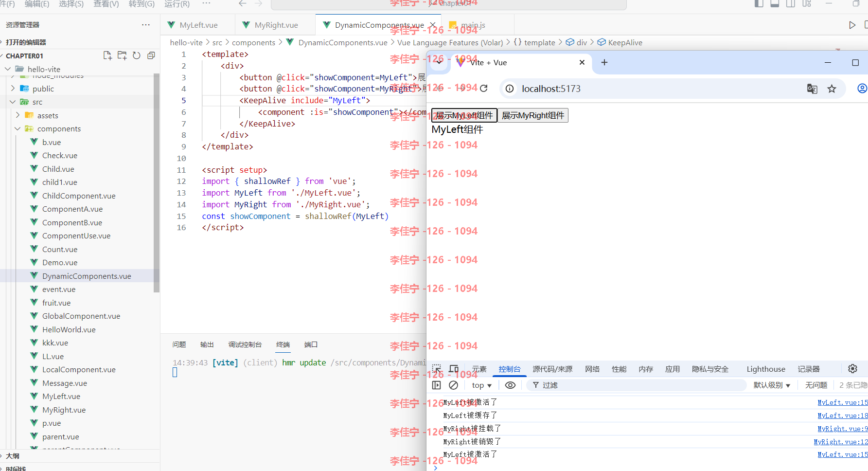Reload the localhost:5173 browser page

[483, 89]
